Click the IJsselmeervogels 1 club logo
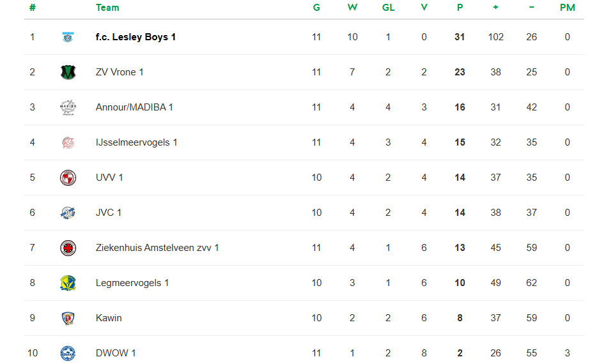Viewport: 606px width, 364px height. tap(68, 142)
